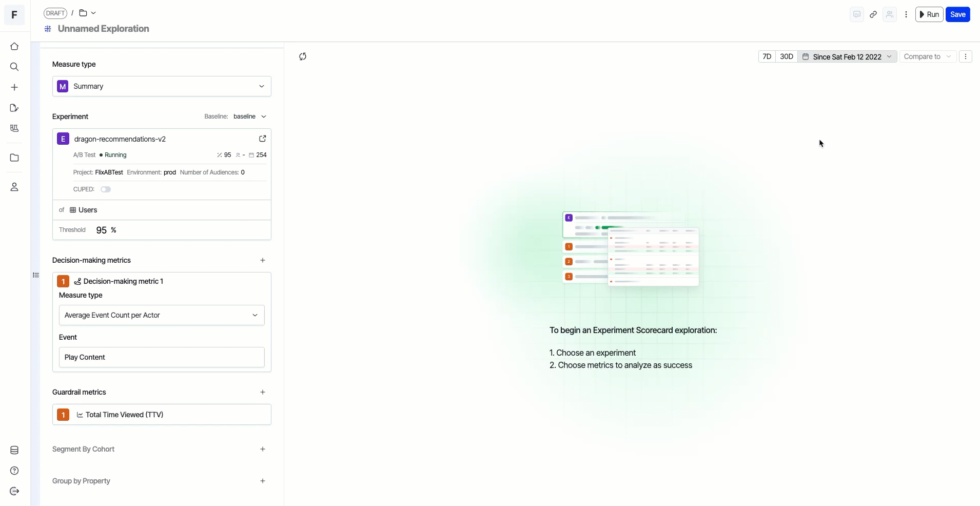Image resolution: width=980 pixels, height=506 pixels.
Task: Open the database icon in sidebar
Action: click(14, 450)
